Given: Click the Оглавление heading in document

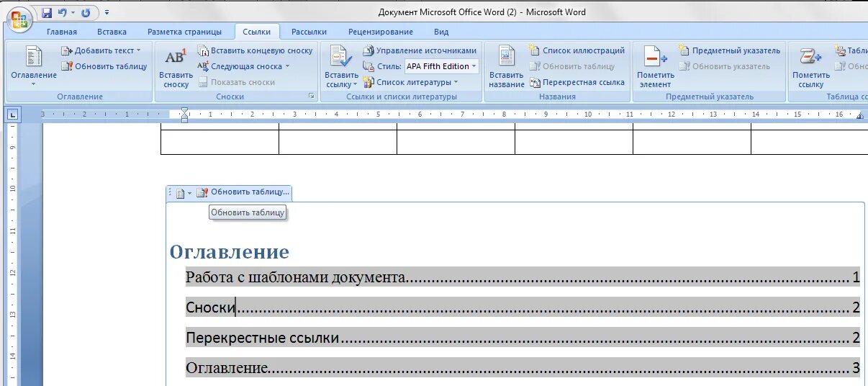Looking at the screenshot, I should [x=230, y=251].
